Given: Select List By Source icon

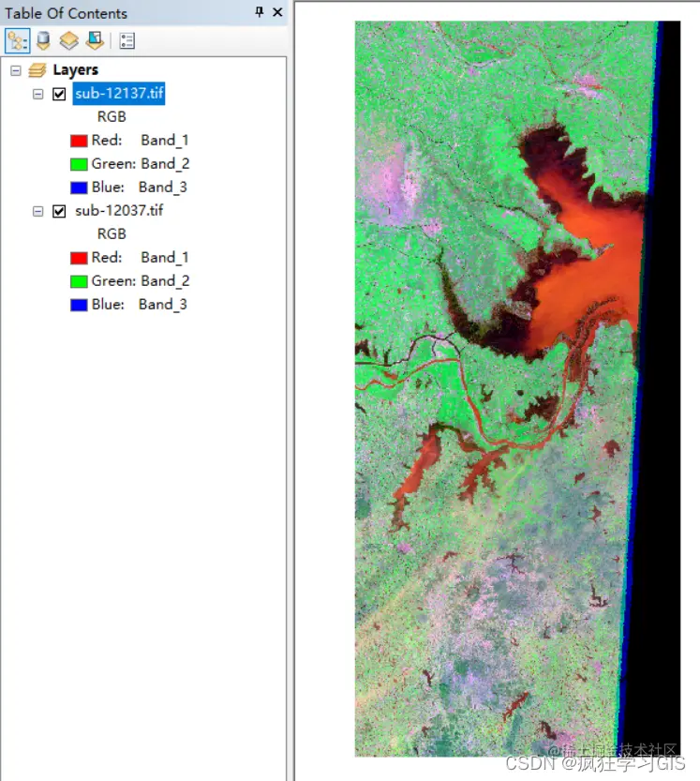Looking at the screenshot, I should (43, 41).
